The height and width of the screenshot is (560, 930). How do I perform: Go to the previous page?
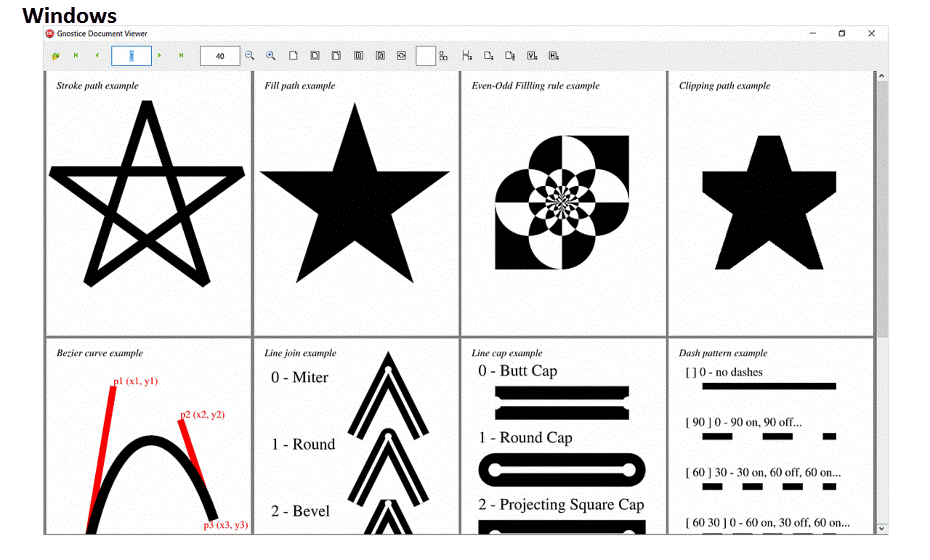coord(97,55)
